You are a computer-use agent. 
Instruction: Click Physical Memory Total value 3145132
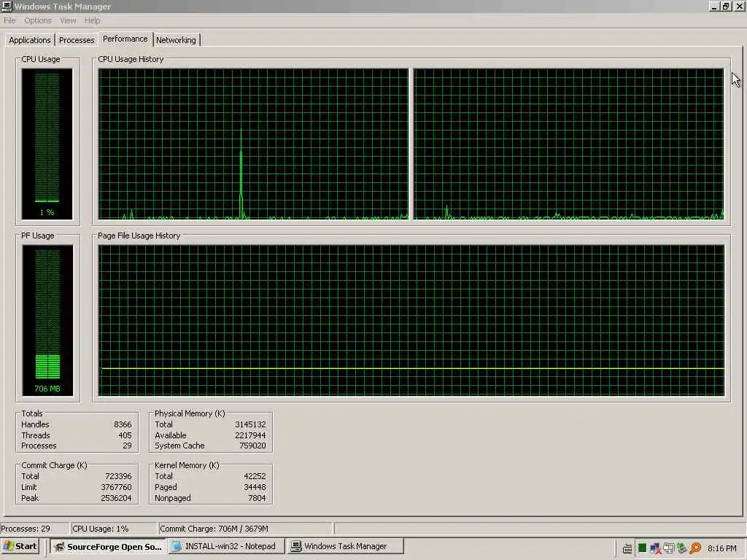tap(250, 424)
